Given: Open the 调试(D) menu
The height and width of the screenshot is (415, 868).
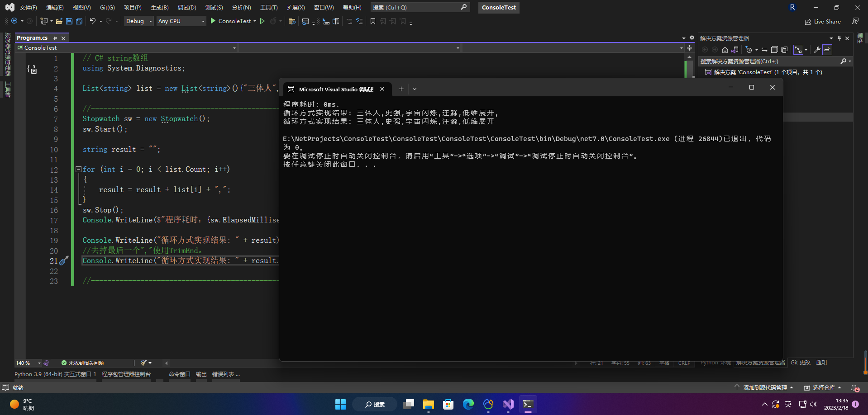Looking at the screenshot, I should pyautogui.click(x=187, y=8).
